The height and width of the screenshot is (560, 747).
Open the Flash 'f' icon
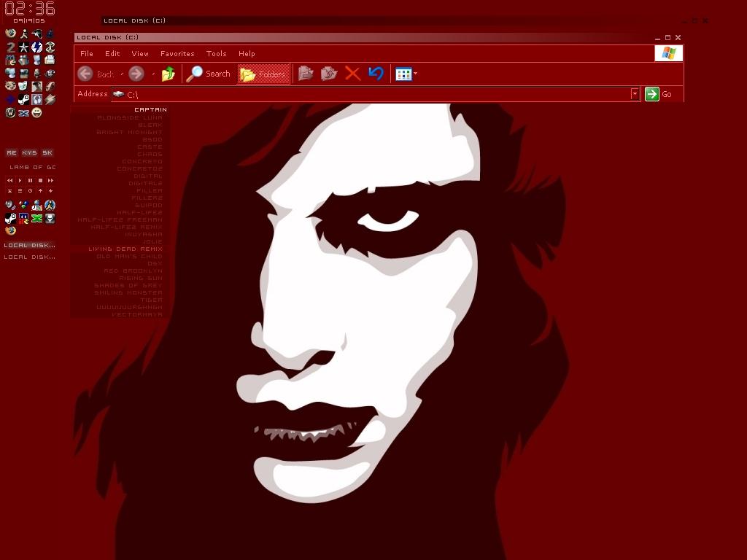click(x=50, y=86)
